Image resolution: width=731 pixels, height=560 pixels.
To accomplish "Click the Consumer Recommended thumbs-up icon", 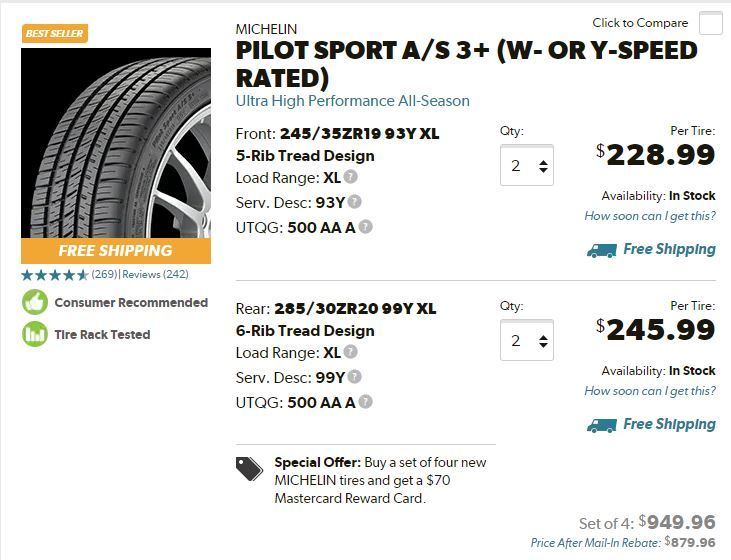I will coord(35,302).
